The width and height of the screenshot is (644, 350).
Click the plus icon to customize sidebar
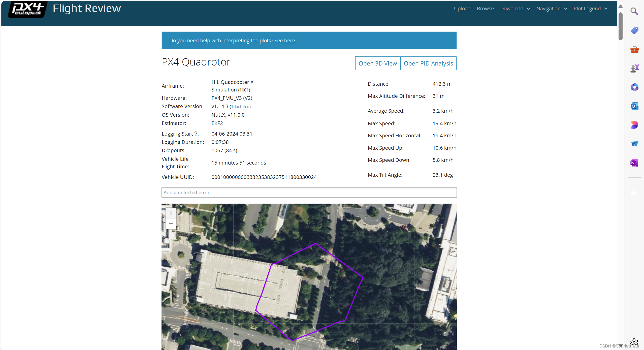click(634, 193)
